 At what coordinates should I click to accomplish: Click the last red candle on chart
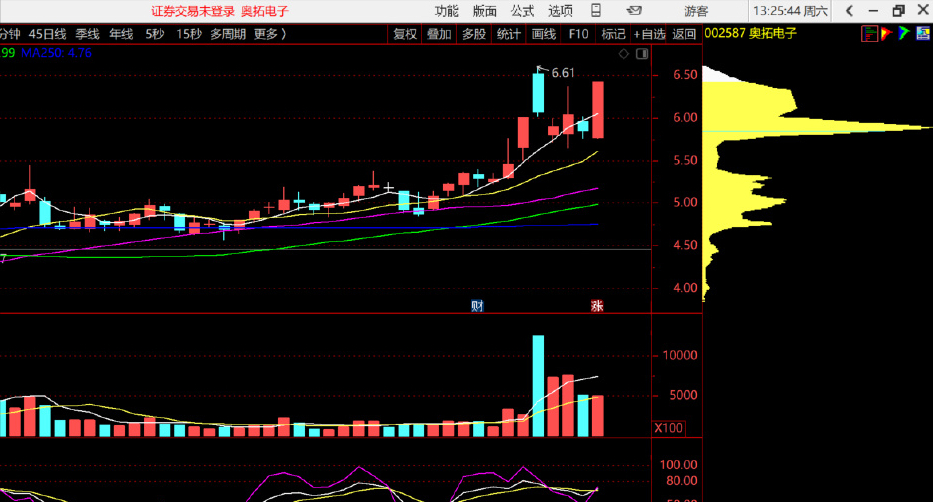[597, 110]
